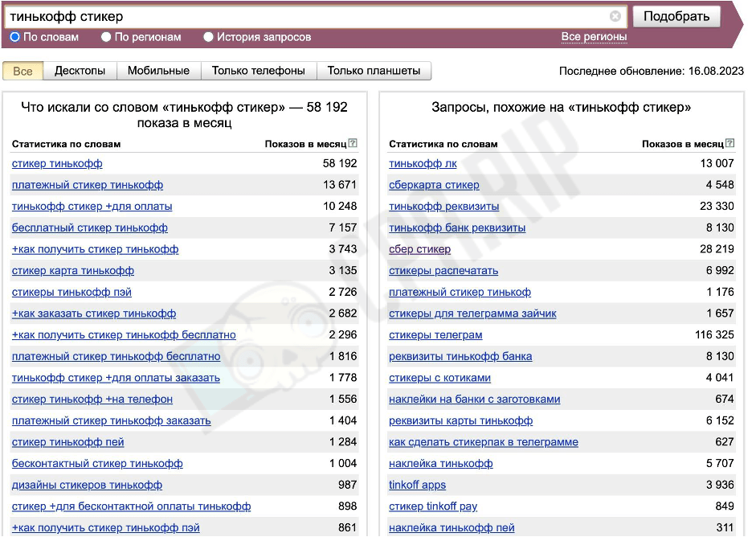
Task: Open the 'тинькофф лк' similar query
Action: coord(423,163)
